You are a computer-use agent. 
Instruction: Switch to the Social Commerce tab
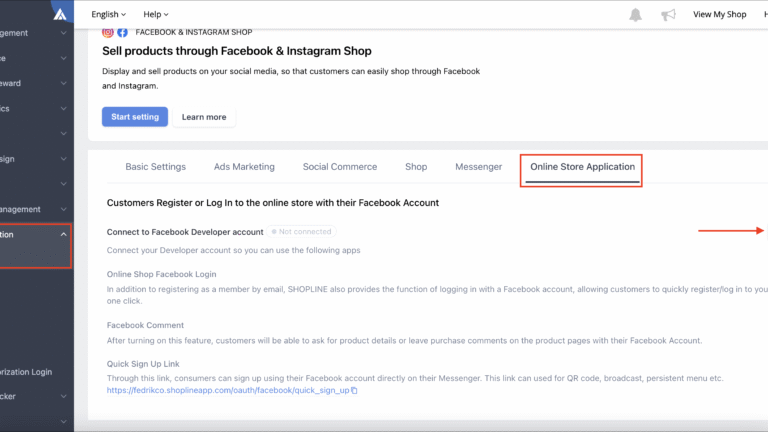(x=340, y=167)
